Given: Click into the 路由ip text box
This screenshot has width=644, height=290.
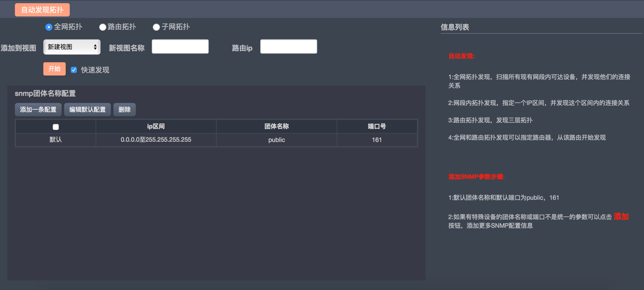Looking at the screenshot, I should 288,47.
